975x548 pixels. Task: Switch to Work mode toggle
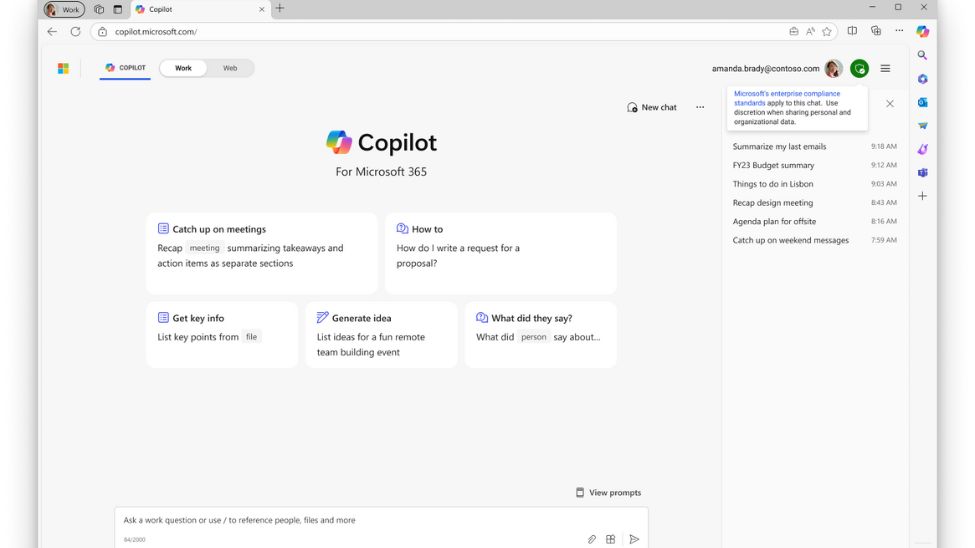(183, 68)
